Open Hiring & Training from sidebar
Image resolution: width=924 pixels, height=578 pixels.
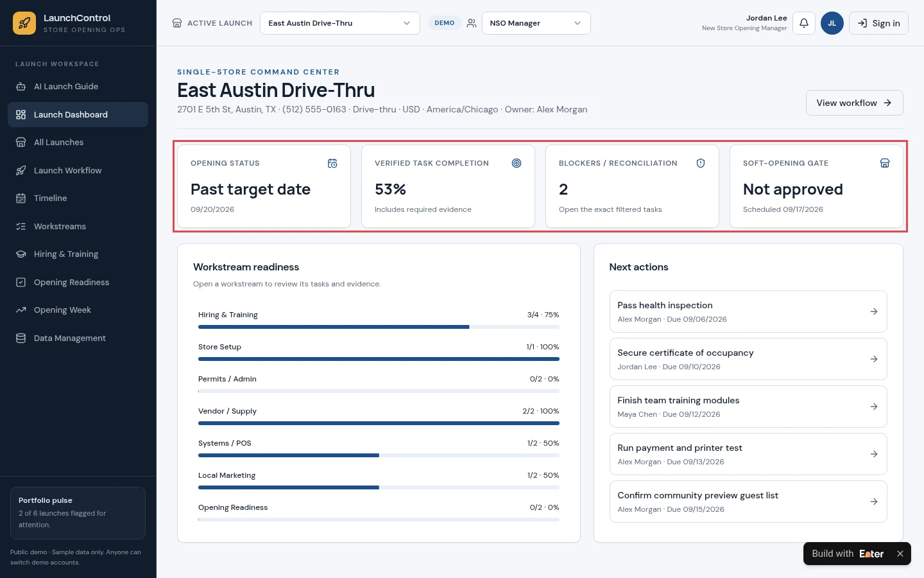[x=78, y=254]
